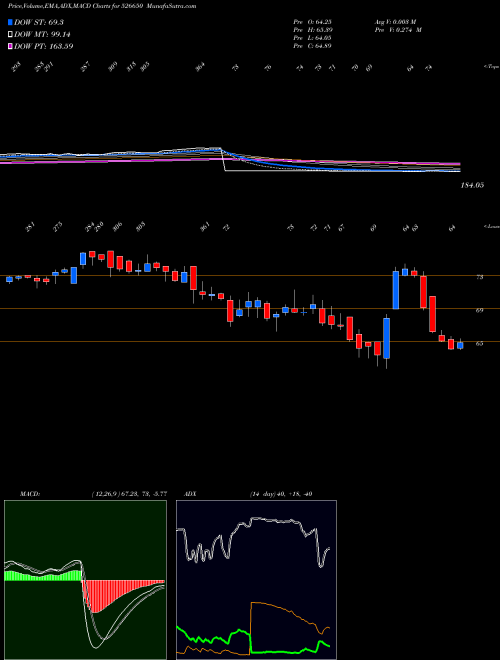Click the 73 price level label
The width and height of the screenshot is (500, 660).
479,277
